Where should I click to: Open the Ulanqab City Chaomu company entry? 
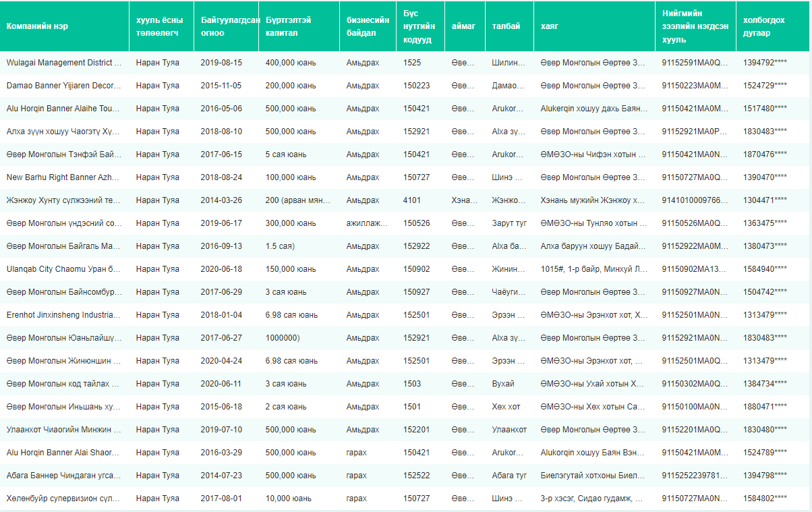tap(64, 269)
